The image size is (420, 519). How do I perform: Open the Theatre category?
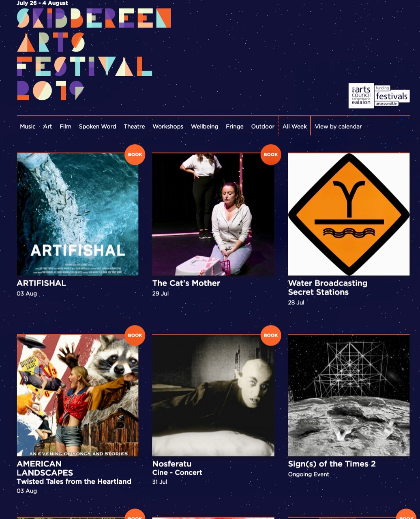(x=134, y=127)
